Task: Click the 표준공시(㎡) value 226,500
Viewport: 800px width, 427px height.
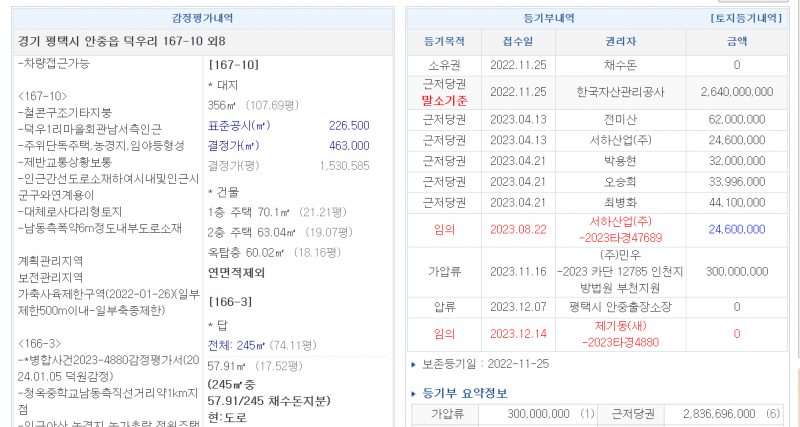Action: pos(349,126)
